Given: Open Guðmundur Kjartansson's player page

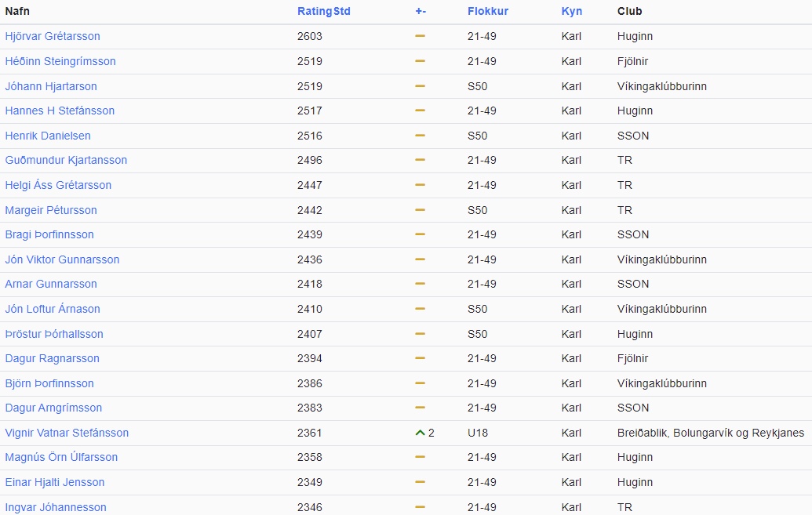Looking at the screenshot, I should [x=66, y=160].
